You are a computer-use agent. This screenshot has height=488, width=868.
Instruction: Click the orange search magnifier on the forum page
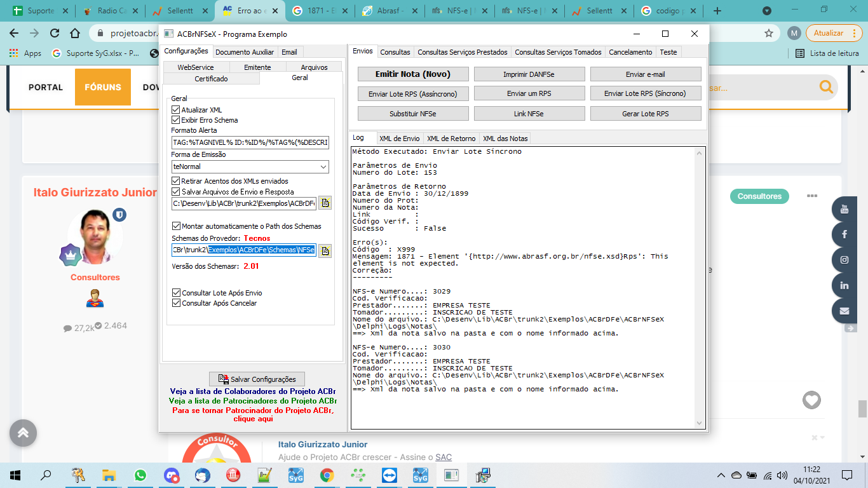(x=826, y=87)
